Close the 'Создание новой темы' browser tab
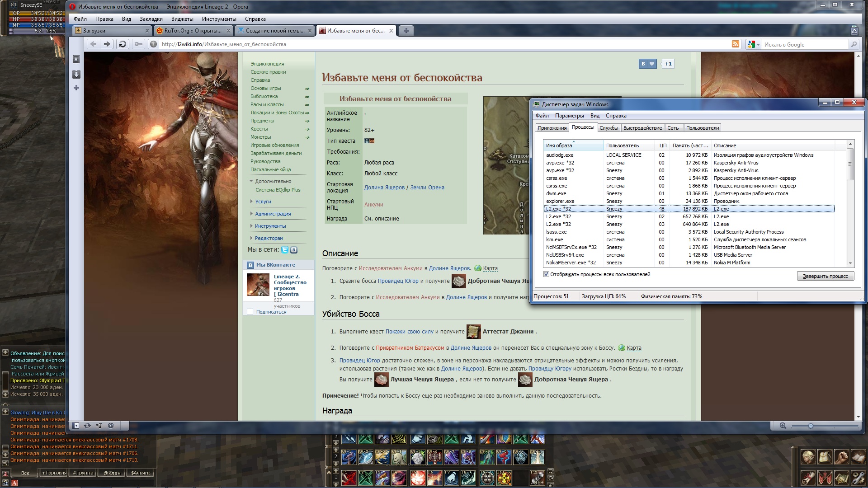 [x=310, y=31]
